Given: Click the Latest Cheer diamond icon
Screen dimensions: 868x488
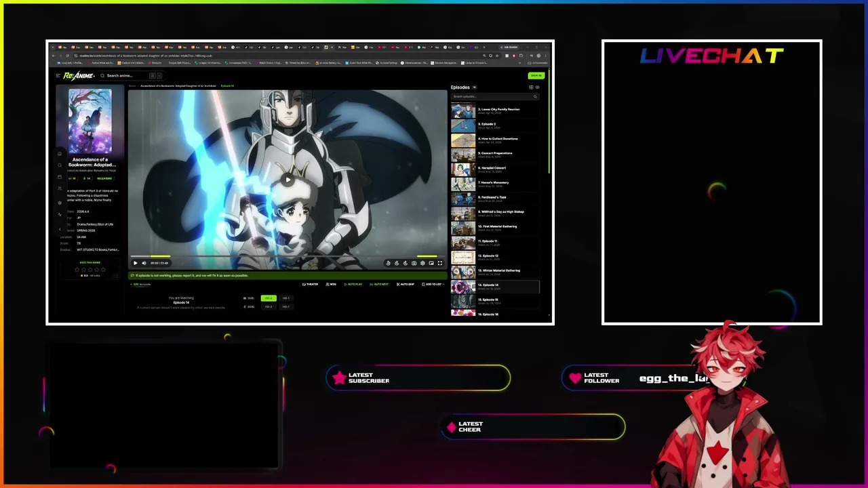Looking at the screenshot, I should pyautogui.click(x=452, y=427).
